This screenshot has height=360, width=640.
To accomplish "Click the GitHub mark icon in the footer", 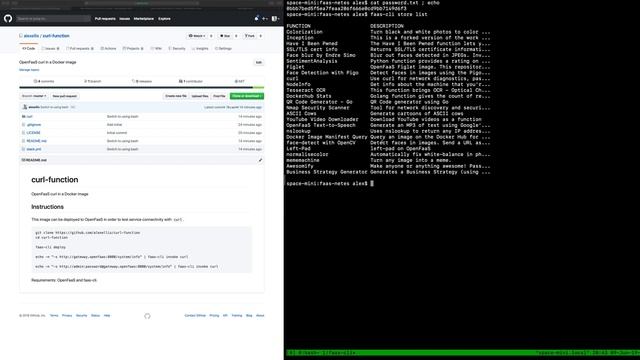I will click(x=147, y=316).
